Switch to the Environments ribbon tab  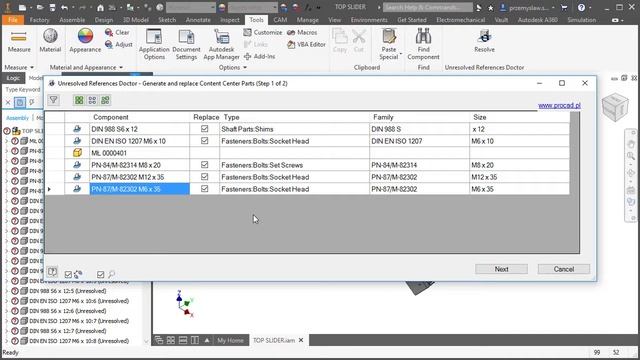pos(369,20)
